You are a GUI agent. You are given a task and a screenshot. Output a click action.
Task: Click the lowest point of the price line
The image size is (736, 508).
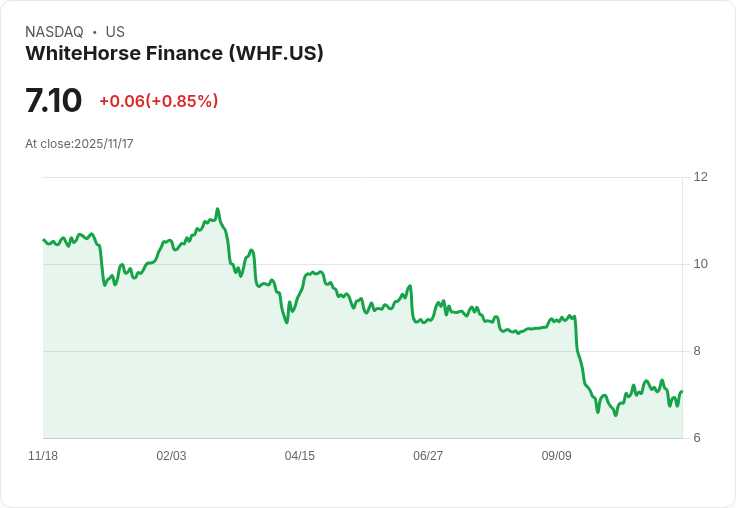pos(615,414)
